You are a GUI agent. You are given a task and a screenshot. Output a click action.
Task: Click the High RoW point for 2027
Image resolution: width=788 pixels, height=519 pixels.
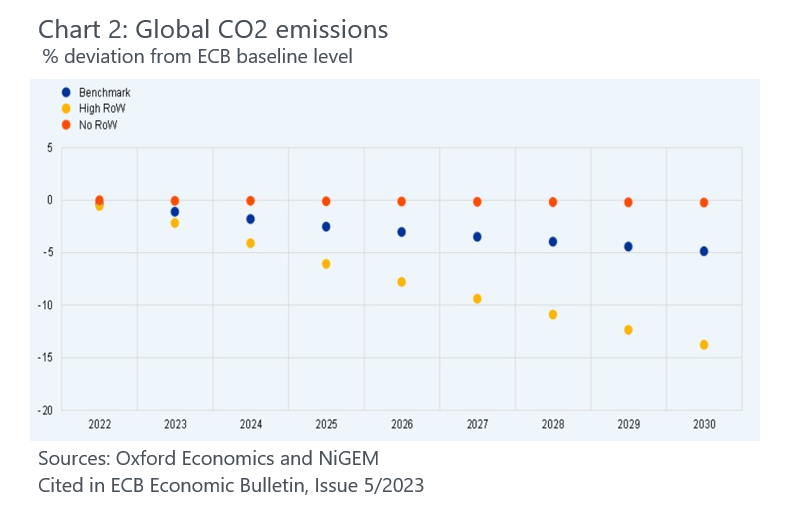[477, 299]
